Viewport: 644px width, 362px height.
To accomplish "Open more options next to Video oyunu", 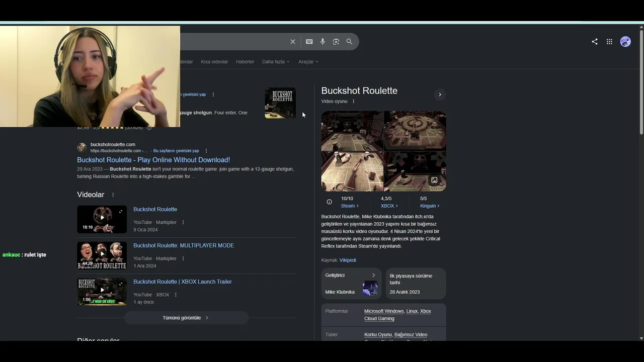I will click(x=353, y=102).
